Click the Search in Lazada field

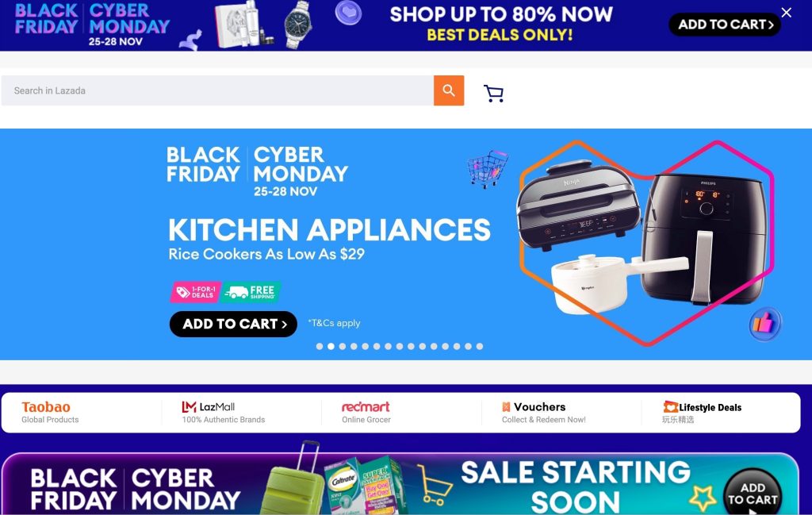217,90
